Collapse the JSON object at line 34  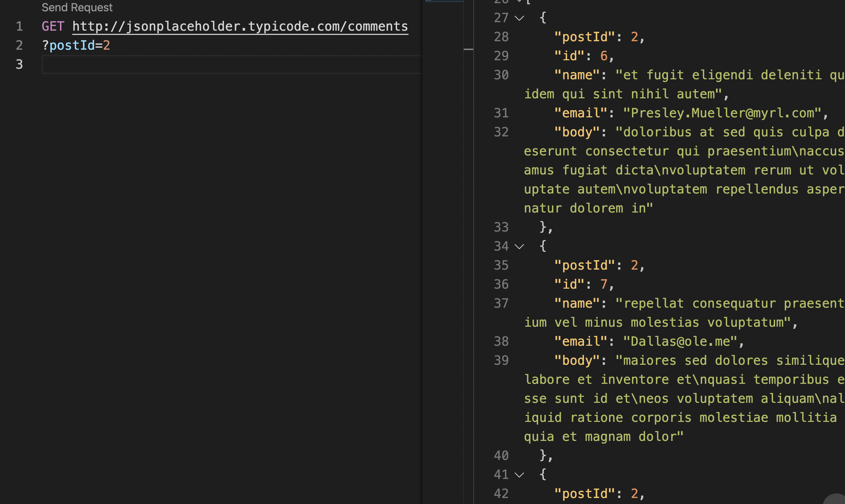(519, 246)
